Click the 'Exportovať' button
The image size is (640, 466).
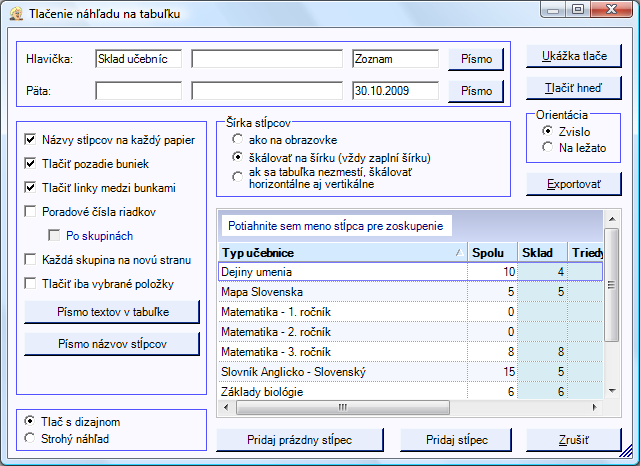(574, 184)
